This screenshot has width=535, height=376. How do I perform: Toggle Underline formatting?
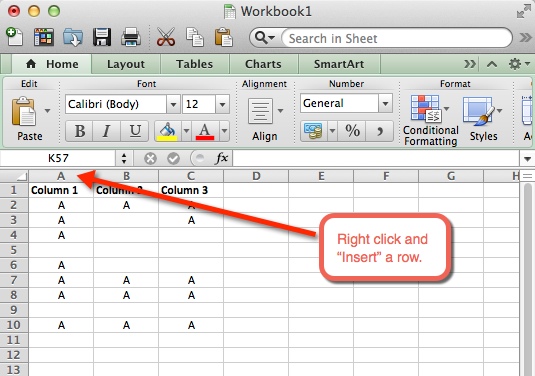[135, 131]
